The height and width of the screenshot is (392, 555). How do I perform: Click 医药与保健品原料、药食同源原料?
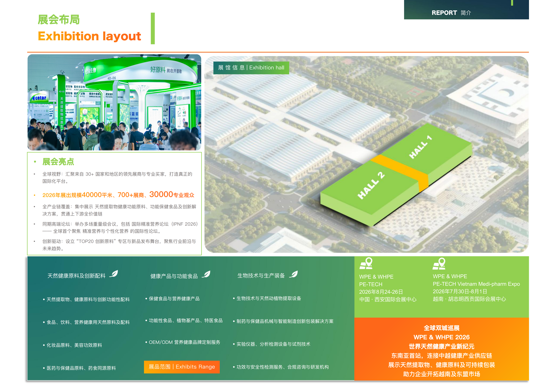81,368
